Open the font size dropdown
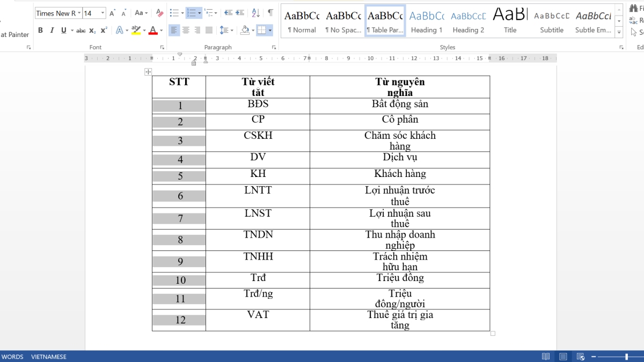This screenshot has width=644, height=362. click(102, 12)
